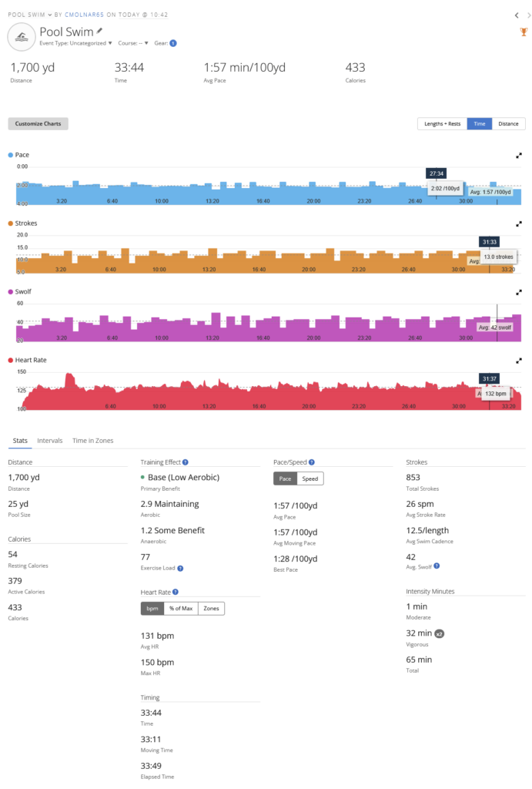Expand the Pace chart to full size

coord(519,155)
